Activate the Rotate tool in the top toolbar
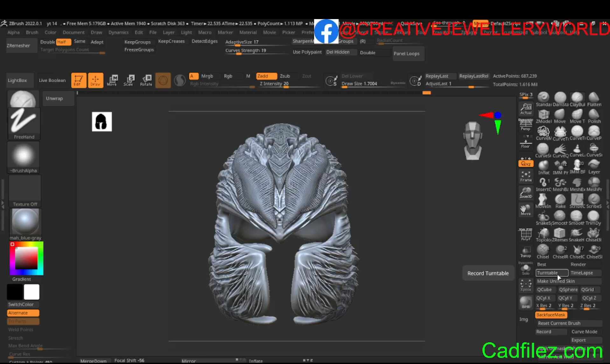610x364 pixels. (x=146, y=80)
